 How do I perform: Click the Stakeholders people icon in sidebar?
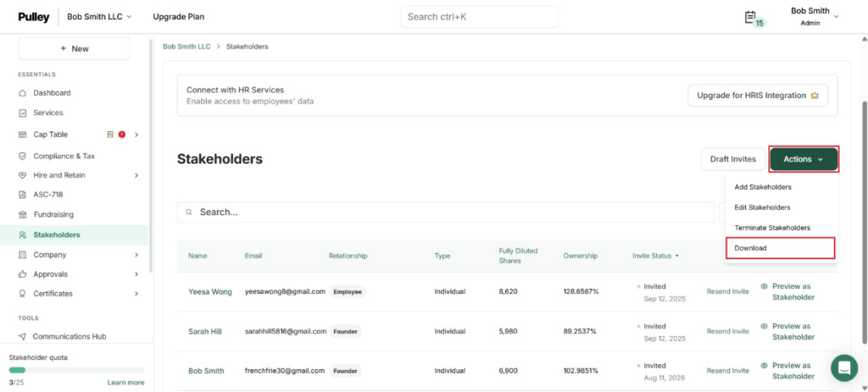point(22,235)
